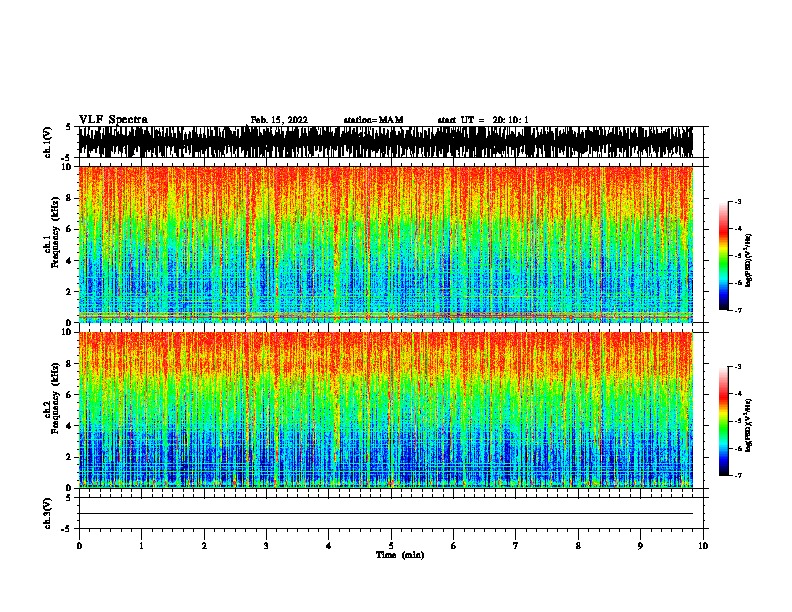Click the 'Time (min)' axis label
Viewport: 792px width, 612px height.
(400, 555)
